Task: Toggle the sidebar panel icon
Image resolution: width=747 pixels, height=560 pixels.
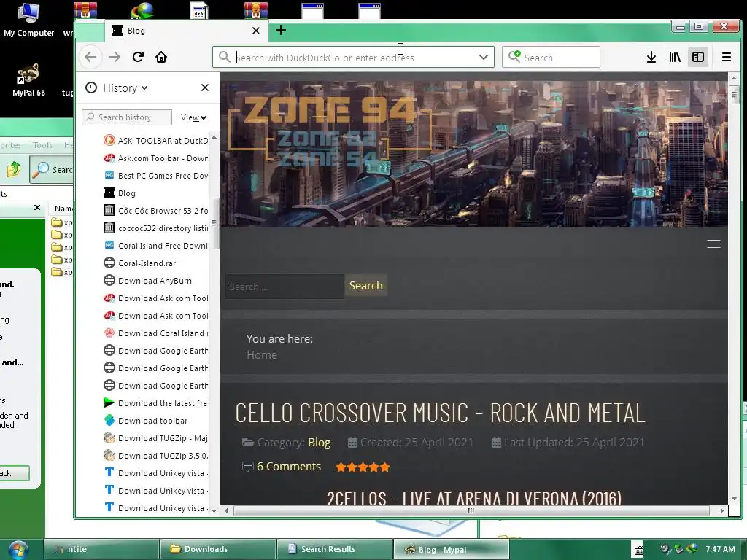Action: coord(698,57)
